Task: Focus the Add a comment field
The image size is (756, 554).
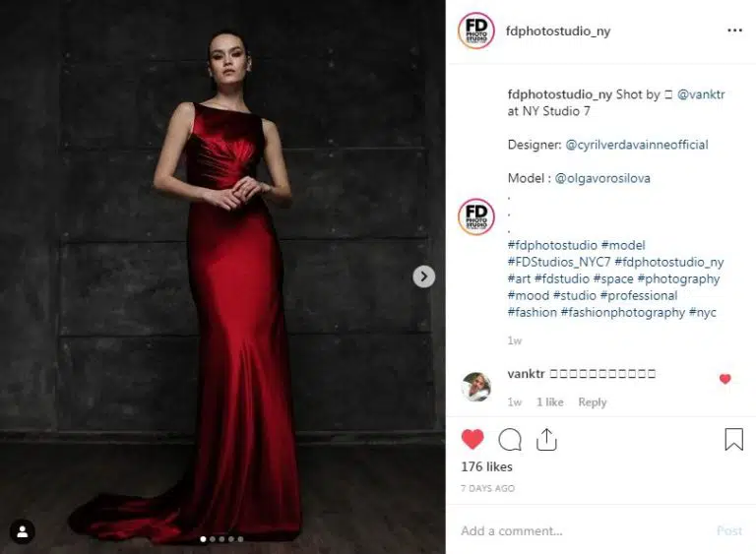Action: point(584,530)
